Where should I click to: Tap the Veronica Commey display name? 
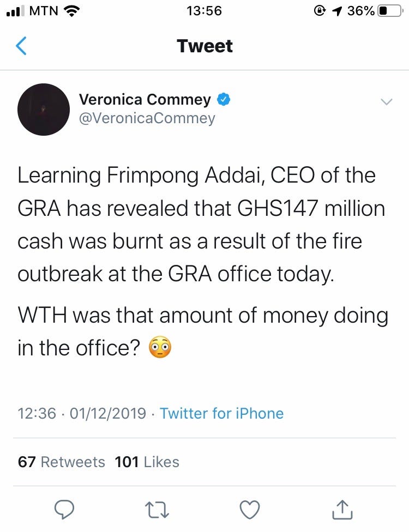[145, 100]
